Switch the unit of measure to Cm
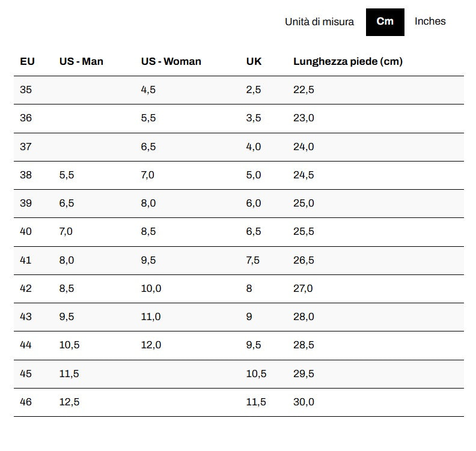 [x=385, y=22]
